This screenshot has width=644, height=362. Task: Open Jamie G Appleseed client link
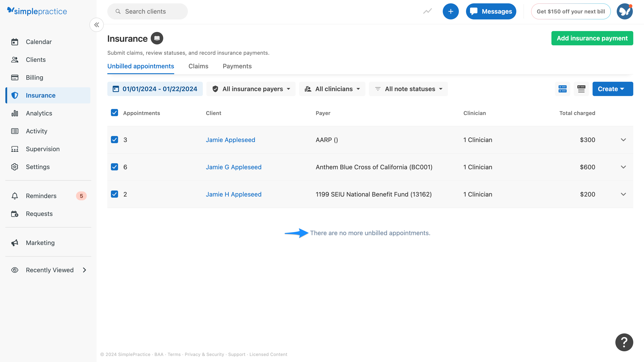[x=234, y=167]
